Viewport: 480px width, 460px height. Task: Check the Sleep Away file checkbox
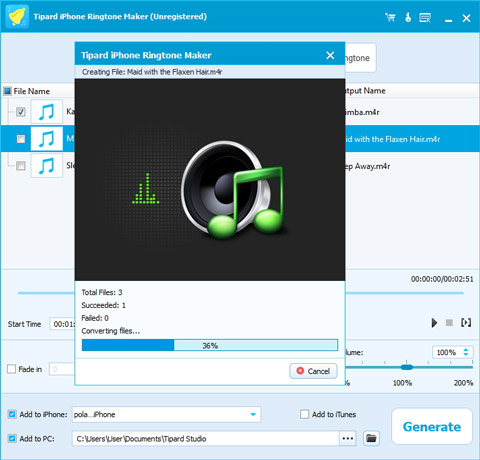tap(21, 166)
